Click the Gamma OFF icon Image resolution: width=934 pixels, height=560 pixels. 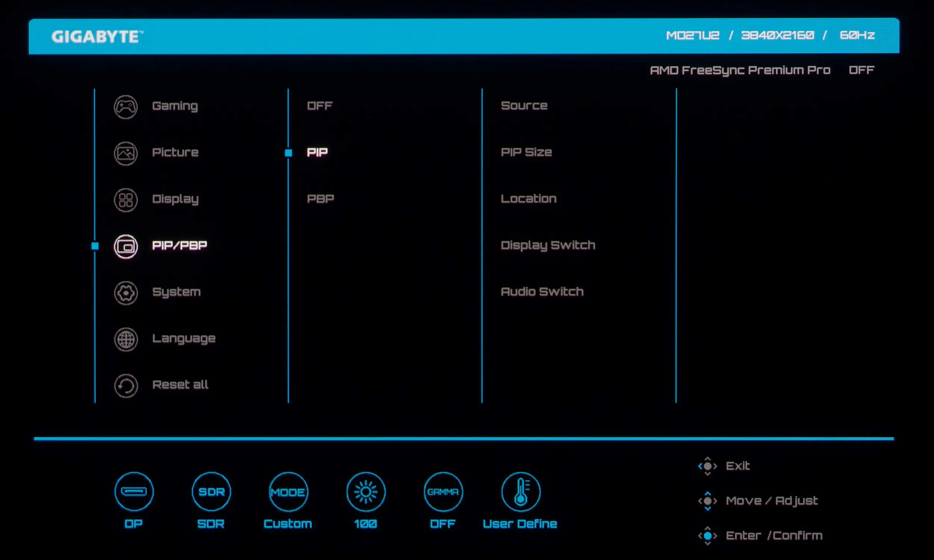[443, 491]
